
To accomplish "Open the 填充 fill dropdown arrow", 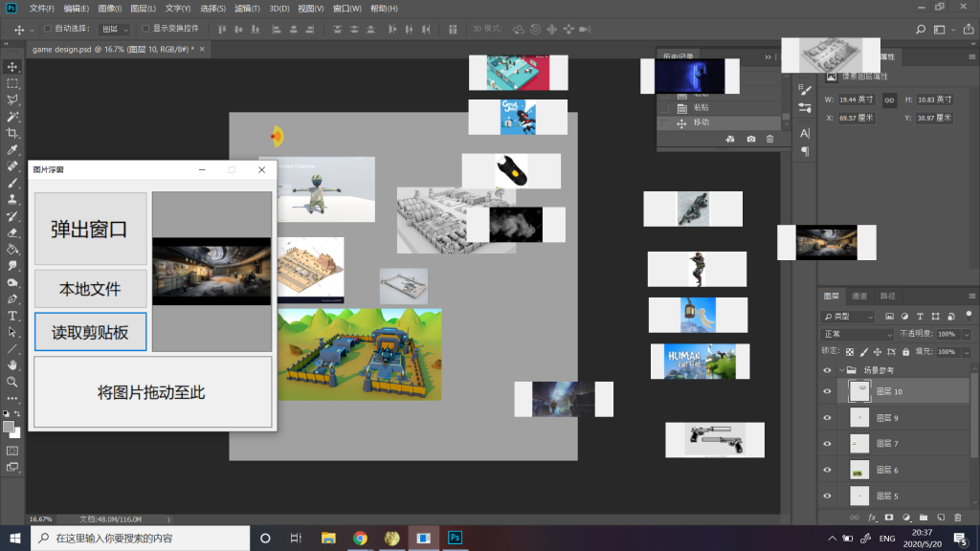I will (967, 352).
